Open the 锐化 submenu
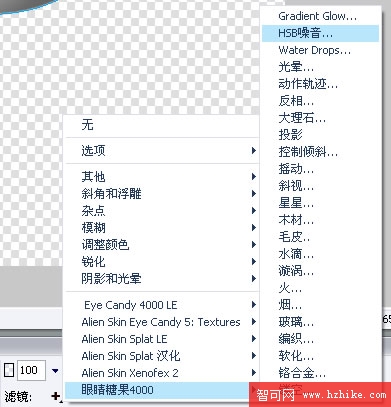 162,262
